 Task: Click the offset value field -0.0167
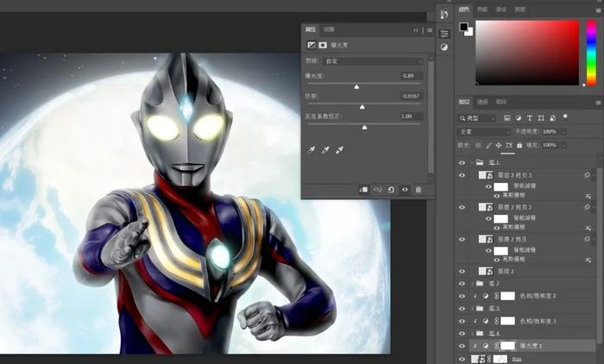(412, 96)
